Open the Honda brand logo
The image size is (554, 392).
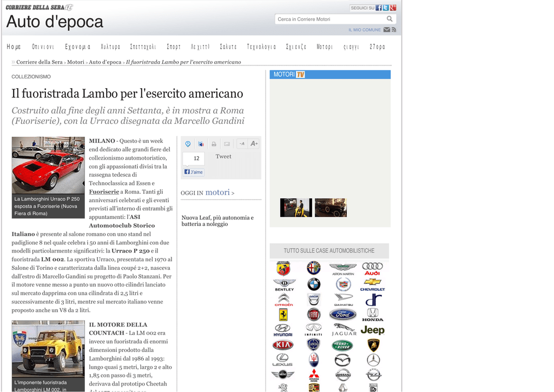[x=372, y=315]
